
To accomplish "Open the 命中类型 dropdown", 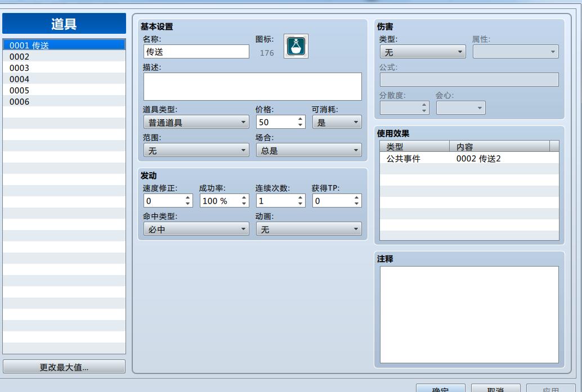I will click(196, 229).
